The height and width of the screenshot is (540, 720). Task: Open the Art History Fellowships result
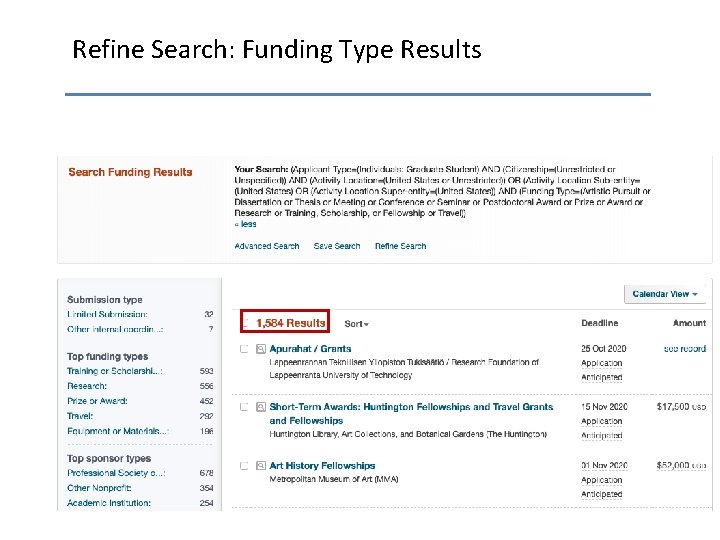322,466
